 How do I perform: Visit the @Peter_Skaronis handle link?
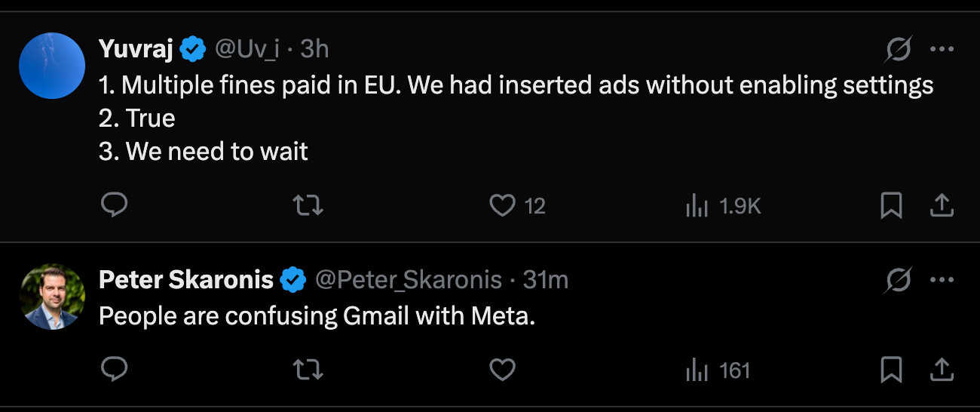point(408,281)
